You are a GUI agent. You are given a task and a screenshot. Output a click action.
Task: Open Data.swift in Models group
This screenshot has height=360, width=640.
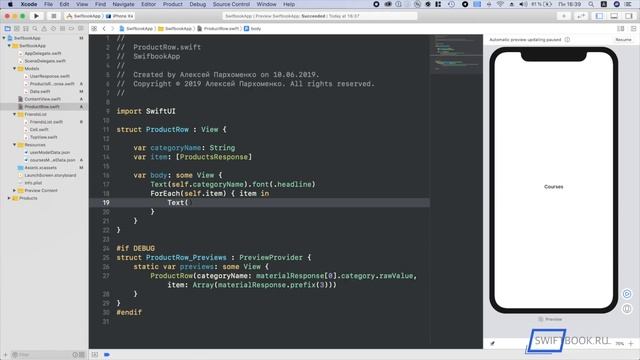pos(40,91)
